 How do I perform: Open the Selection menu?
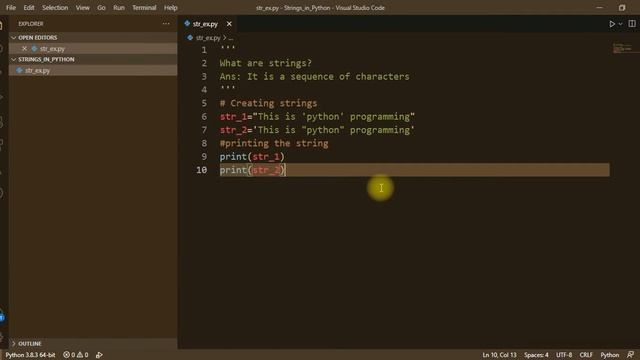pyautogui.click(x=55, y=8)
